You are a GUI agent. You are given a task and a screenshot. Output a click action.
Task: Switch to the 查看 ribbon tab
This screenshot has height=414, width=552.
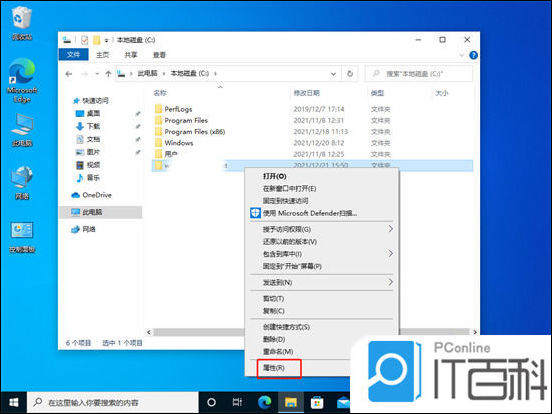click(x=159, y=55)
